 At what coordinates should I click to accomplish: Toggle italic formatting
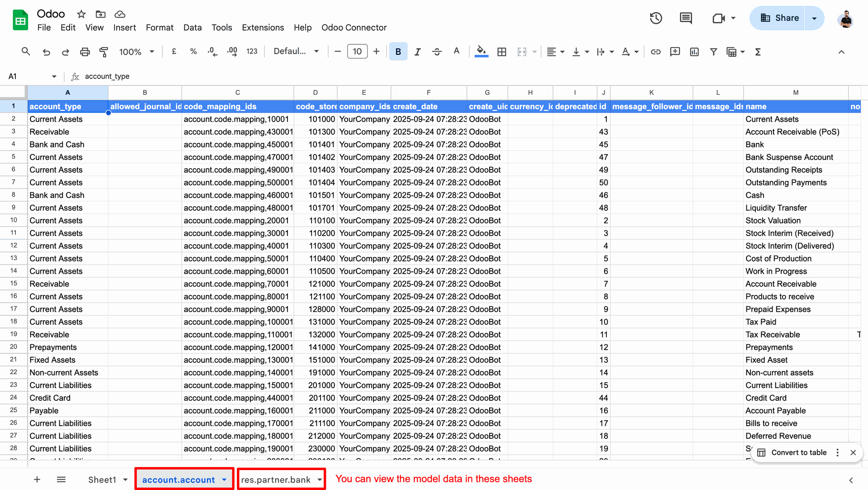417,52
